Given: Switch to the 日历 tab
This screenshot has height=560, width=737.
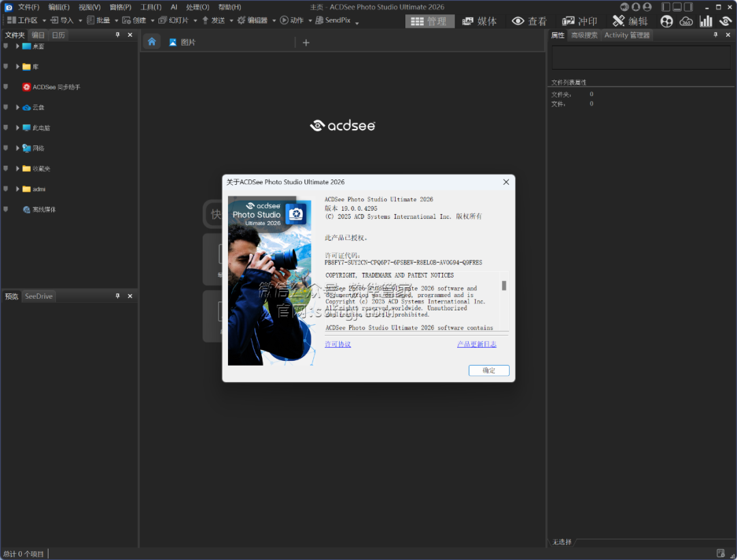Looking at the screenshot, I should (x=59, y=35).
